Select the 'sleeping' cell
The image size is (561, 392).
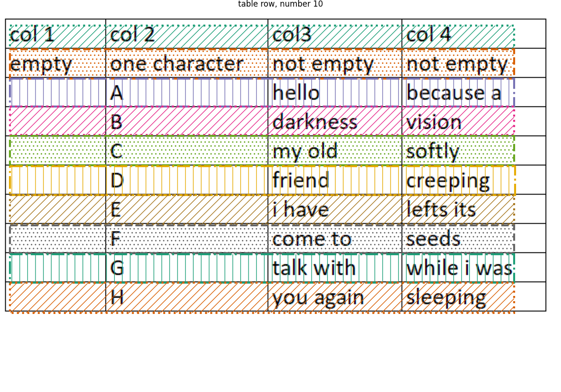474,296
